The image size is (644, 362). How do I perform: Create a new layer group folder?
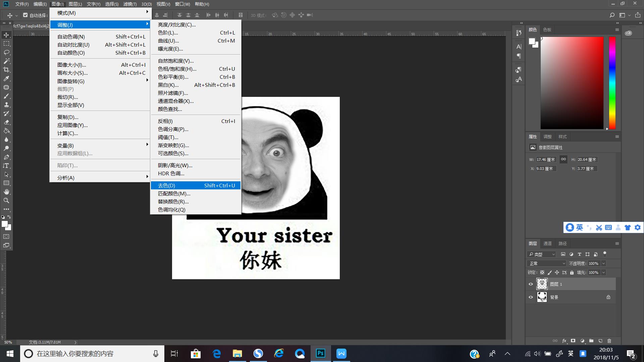click(591, 341)
